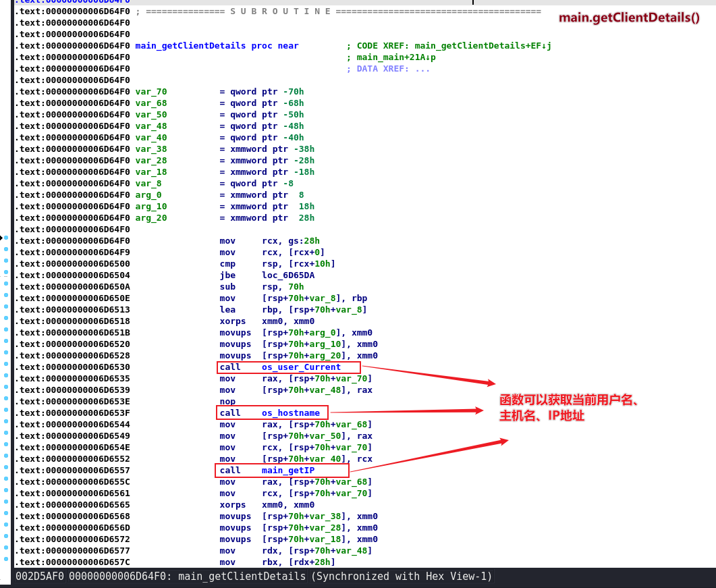Click breakpoint dot at address 6D6518
This screenshot has height=588, width=716.
coord(6,321)
